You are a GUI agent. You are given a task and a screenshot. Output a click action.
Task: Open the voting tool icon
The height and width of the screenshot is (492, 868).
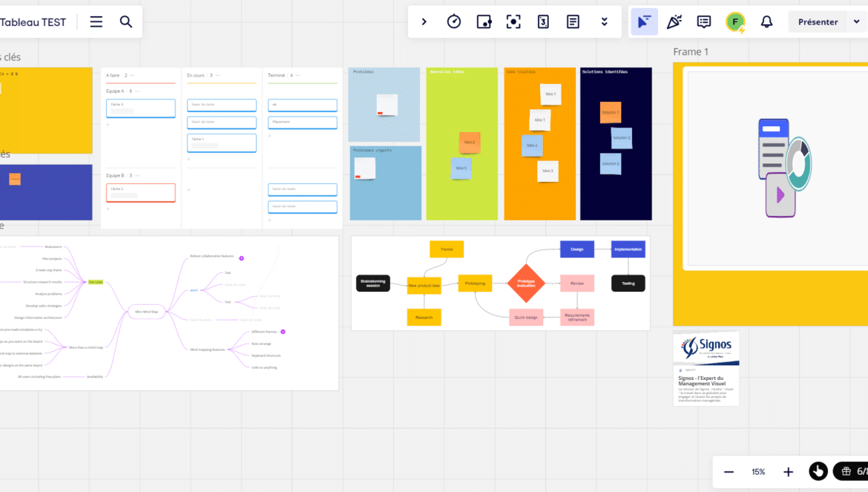[x=484, y=22]
